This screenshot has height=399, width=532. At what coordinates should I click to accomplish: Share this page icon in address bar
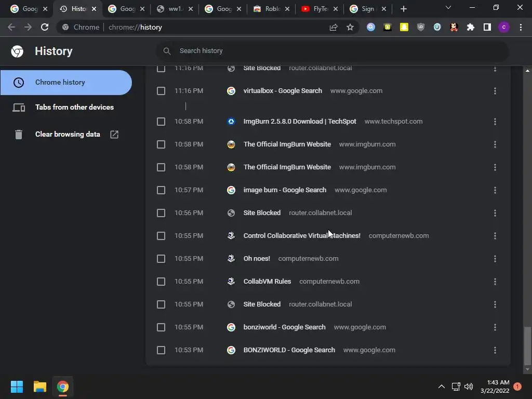[334, 27]
